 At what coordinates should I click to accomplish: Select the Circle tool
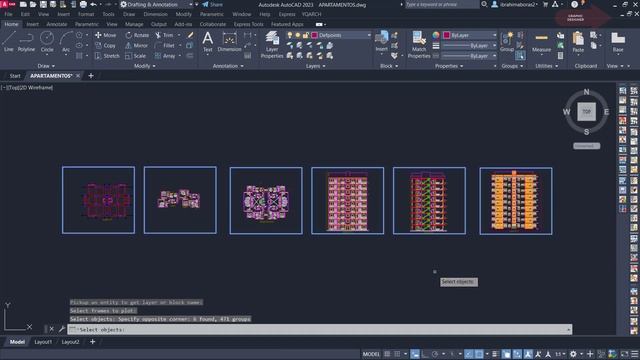pyautogui.click(x=47, y=42)
